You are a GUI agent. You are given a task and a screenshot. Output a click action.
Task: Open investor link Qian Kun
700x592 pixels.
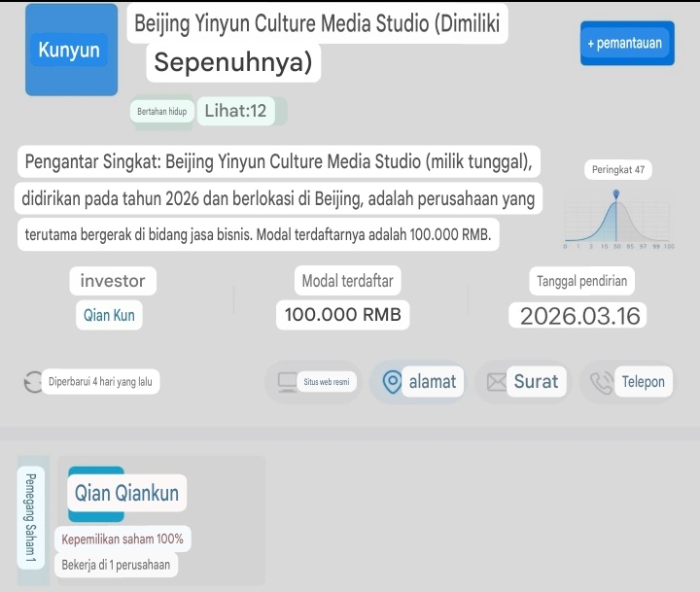pyautogui.click(x=109, y=315)
